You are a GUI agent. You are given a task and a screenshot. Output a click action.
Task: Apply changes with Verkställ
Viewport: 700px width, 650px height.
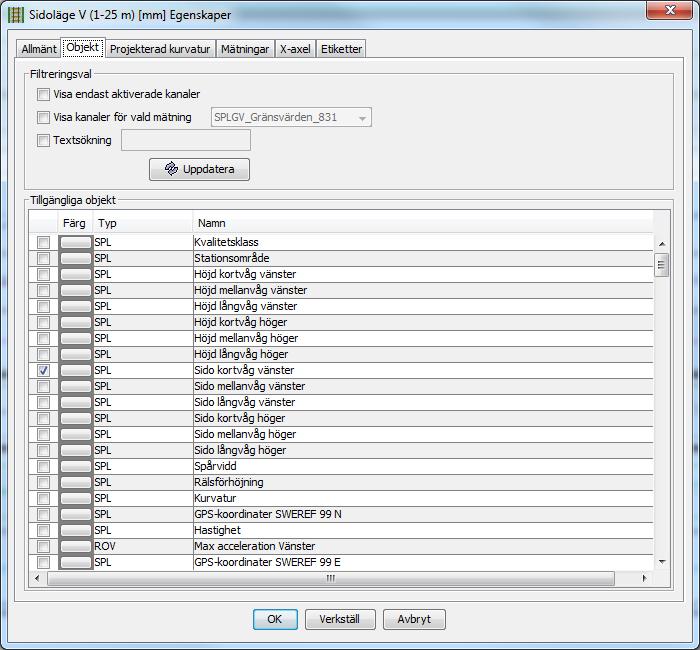tap(340, 619)
